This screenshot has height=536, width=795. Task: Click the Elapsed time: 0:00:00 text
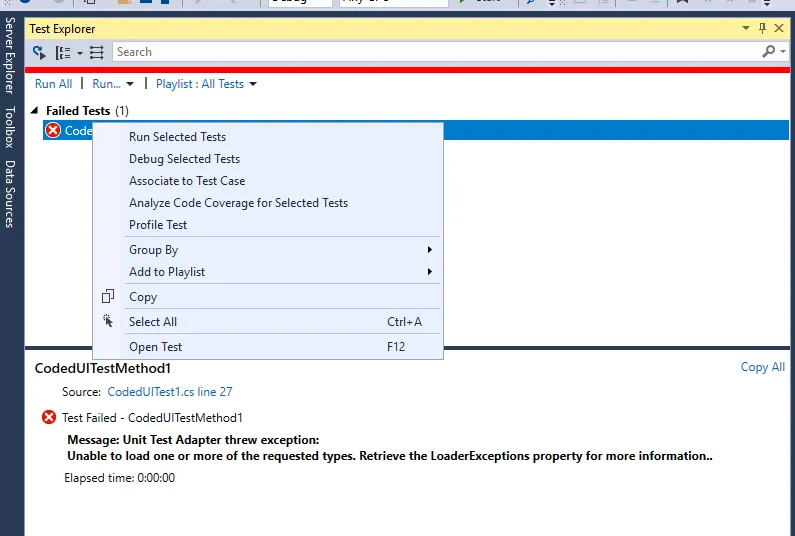[x=119, y=478]
